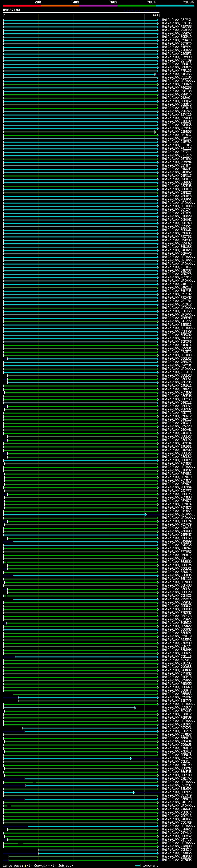Viewport: 197px width, 868px height.
Task: Select the UniRef100_Q4PSL7 label
Action: pos(177,176)
